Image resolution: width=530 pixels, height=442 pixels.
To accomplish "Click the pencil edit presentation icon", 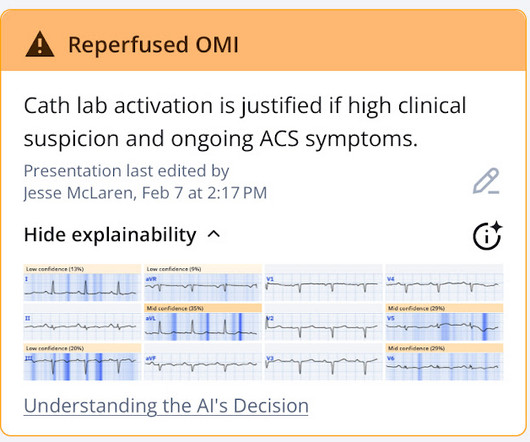I will click(x=487, y=181).
